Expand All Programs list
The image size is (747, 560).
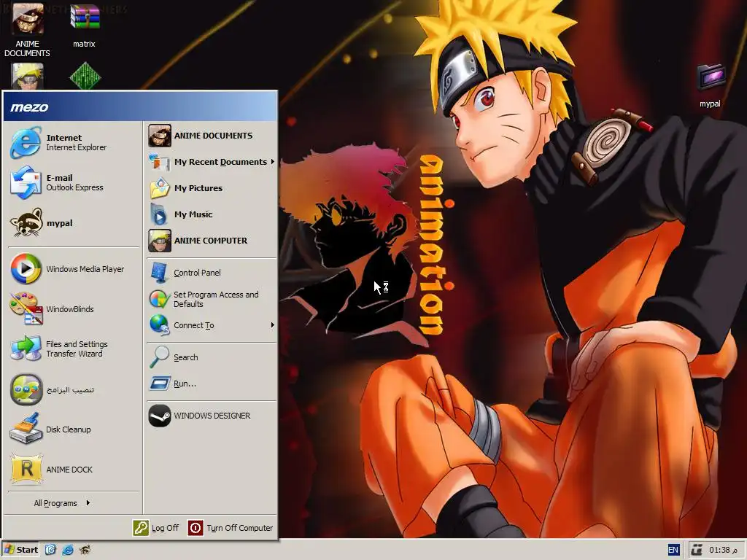[62, 503]
